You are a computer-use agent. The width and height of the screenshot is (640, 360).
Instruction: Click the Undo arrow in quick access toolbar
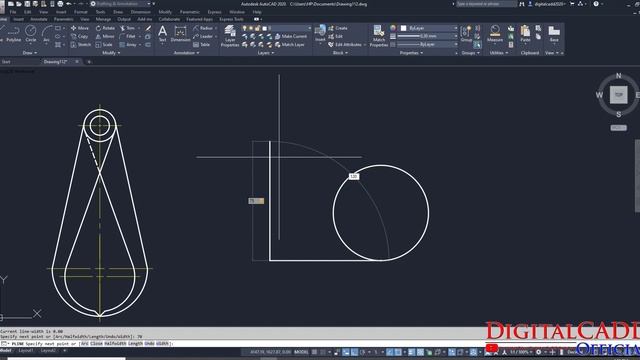(69, 4)
